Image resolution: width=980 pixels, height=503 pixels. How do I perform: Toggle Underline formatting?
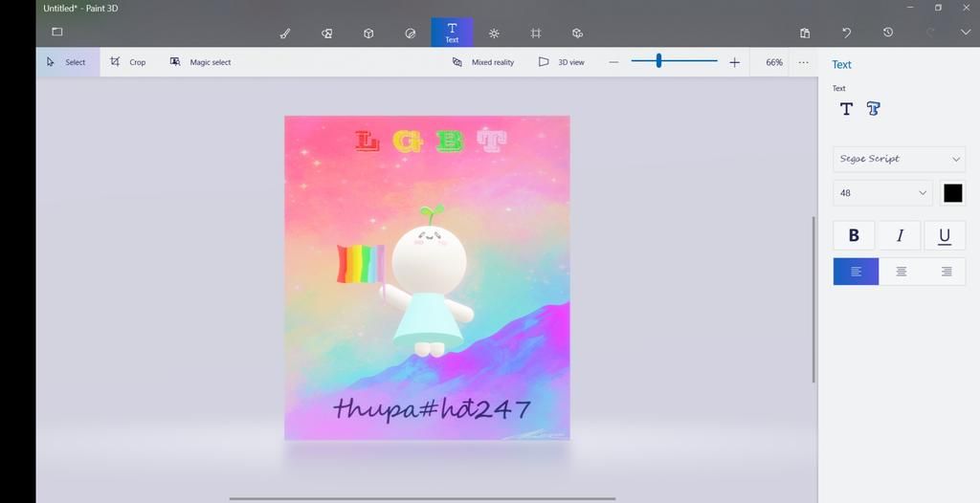pos(945,235)
